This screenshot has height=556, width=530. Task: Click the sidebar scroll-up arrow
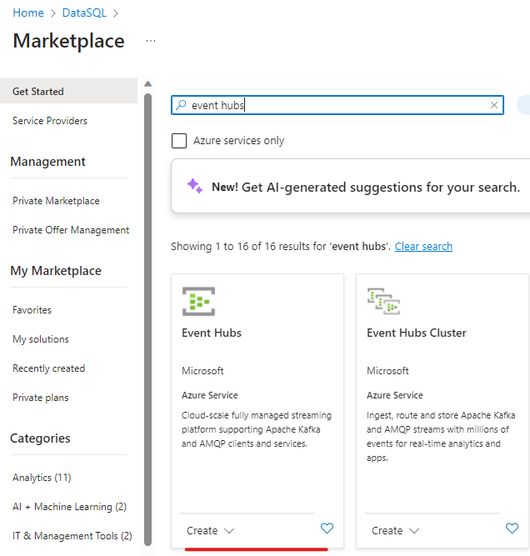(x=148, y=84)
